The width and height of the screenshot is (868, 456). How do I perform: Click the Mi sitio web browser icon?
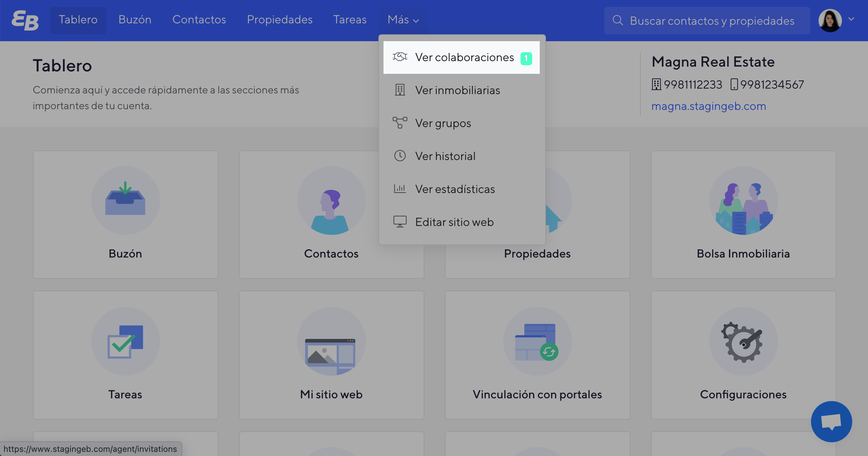331,342
